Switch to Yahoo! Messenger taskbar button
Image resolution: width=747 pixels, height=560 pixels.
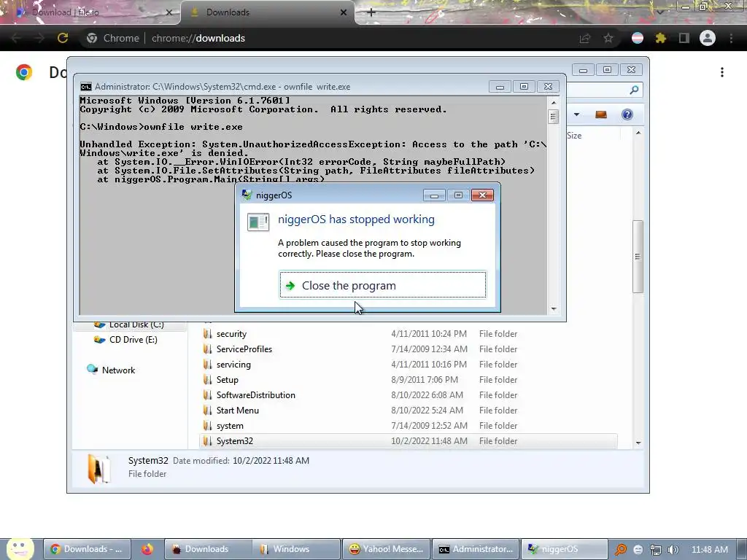pos(386,549)
